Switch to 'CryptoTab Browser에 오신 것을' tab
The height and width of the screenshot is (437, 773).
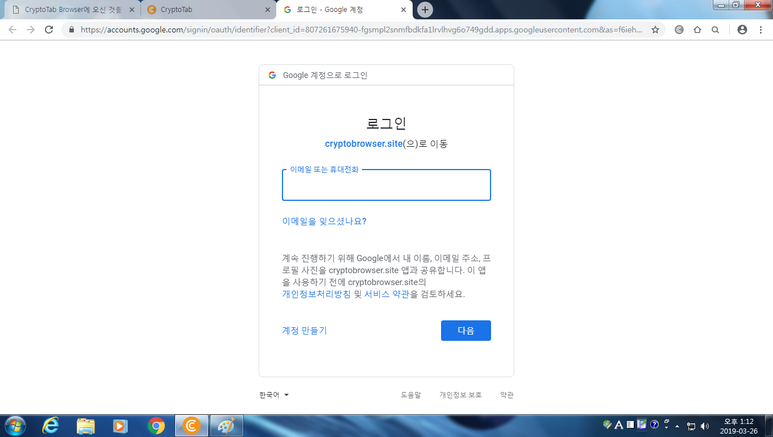pyautogui.click(x=73, y=9)
